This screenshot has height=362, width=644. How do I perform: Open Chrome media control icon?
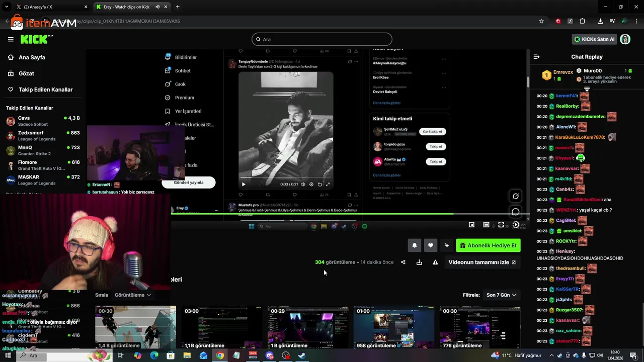point(612,21)
